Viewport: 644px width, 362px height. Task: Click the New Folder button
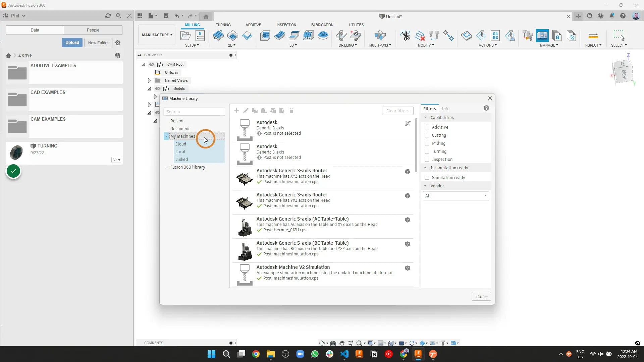click(98, 43)
